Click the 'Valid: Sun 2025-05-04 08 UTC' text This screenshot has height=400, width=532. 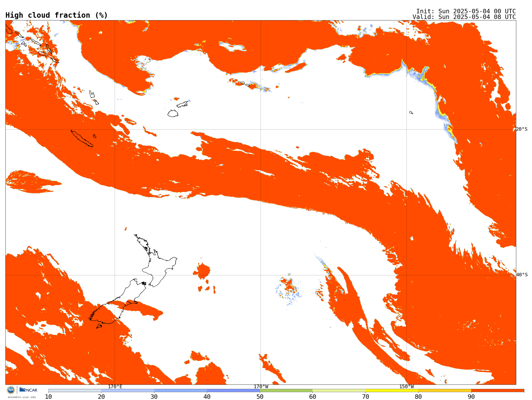pyautogui.click(x=464, y=17)
